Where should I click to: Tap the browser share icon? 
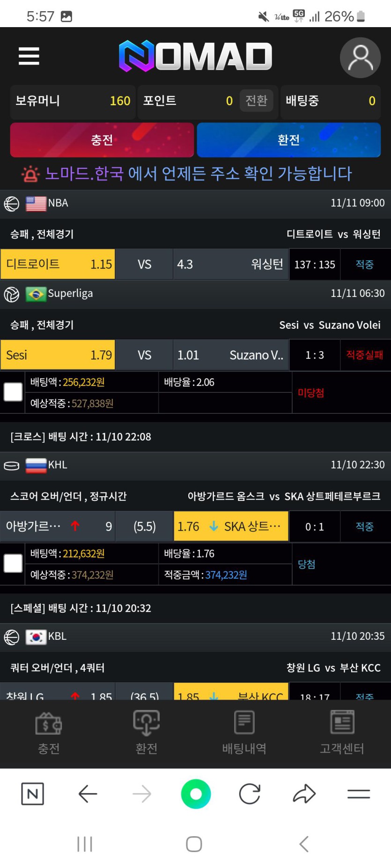click(304, 794)
